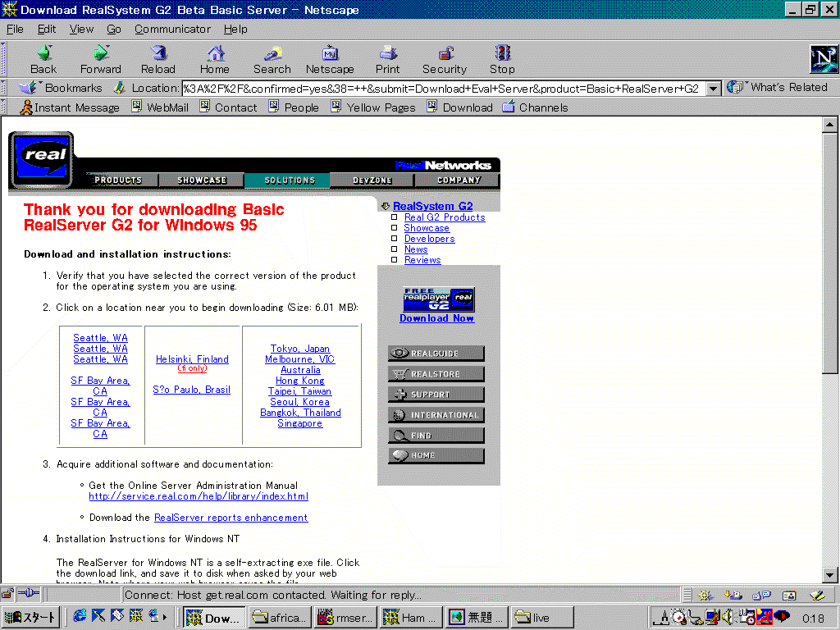Open Composer from the component bar
Image resolution: width=840 pixels, height=630 pixels.
(x=816, y=595)
